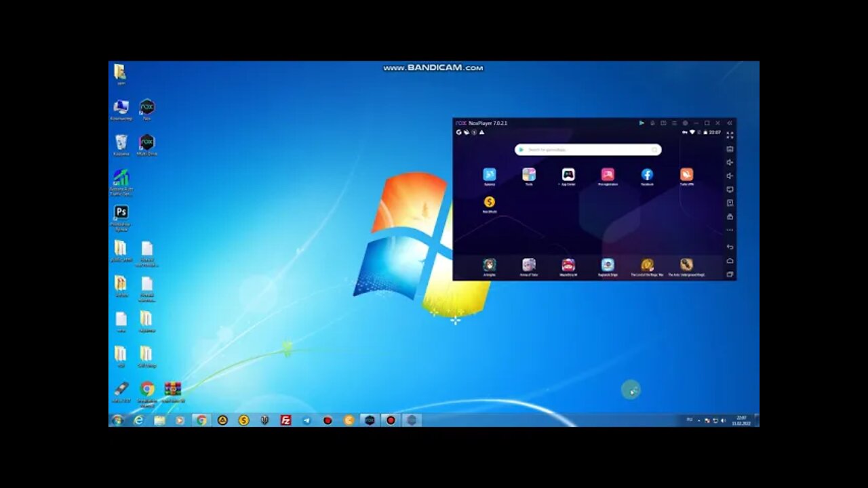Decrease volume in NoxPlayer sidebar
Screen dimensions: 868x488
(x=730, y=176)
